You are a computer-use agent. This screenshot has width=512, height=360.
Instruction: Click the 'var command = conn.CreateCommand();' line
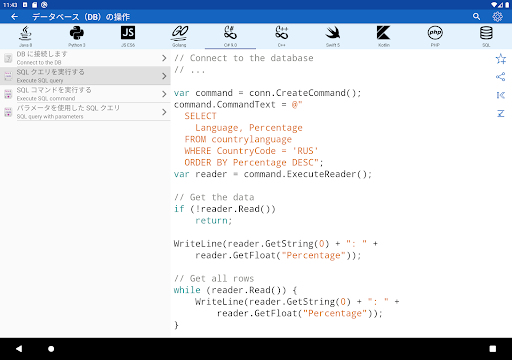click(x=267, y=93)
